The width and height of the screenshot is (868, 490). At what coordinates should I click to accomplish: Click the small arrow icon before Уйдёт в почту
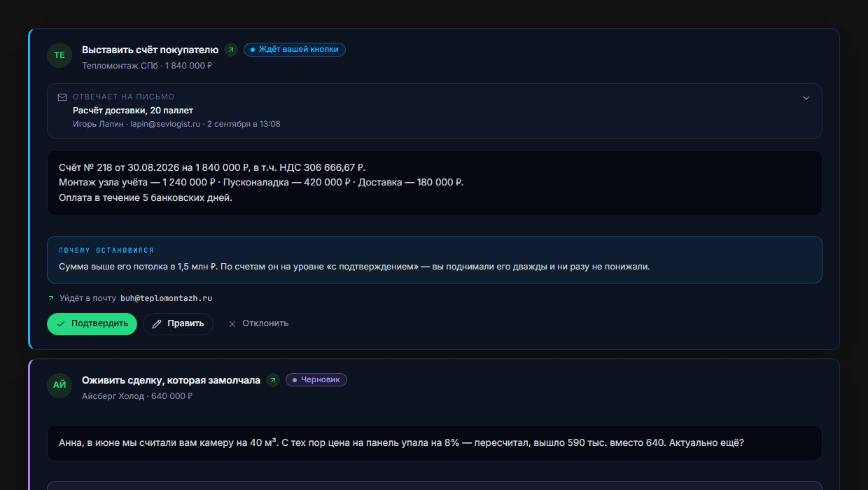(51, 298)
